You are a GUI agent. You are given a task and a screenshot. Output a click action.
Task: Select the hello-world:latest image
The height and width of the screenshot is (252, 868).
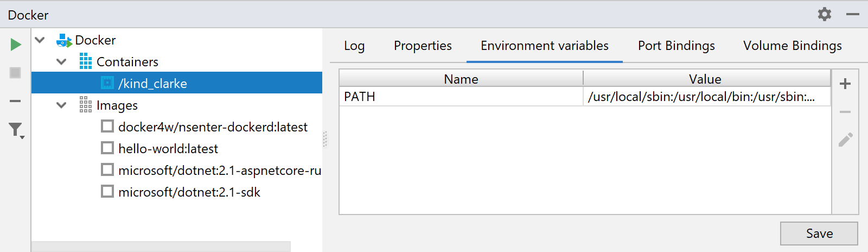point(168,148)
